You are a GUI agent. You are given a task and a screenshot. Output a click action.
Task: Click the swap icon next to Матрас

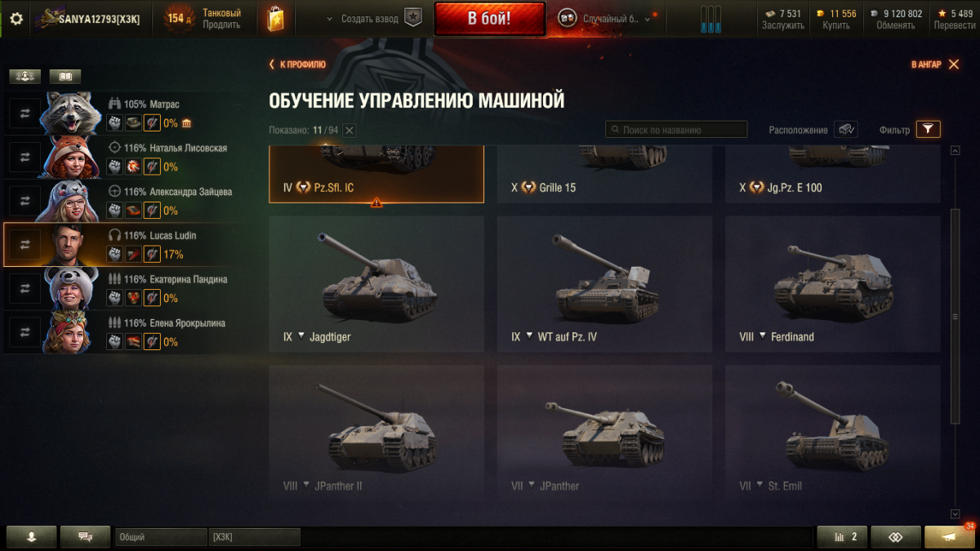24,113
